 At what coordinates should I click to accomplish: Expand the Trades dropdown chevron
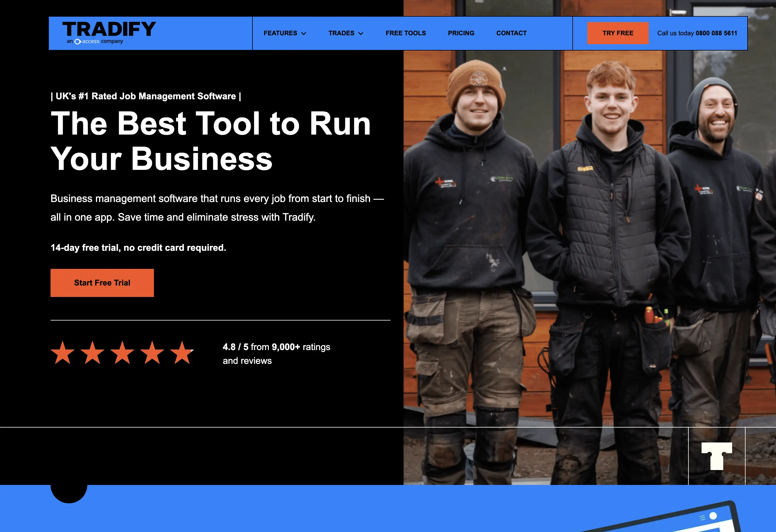click(x=361, y=33)
